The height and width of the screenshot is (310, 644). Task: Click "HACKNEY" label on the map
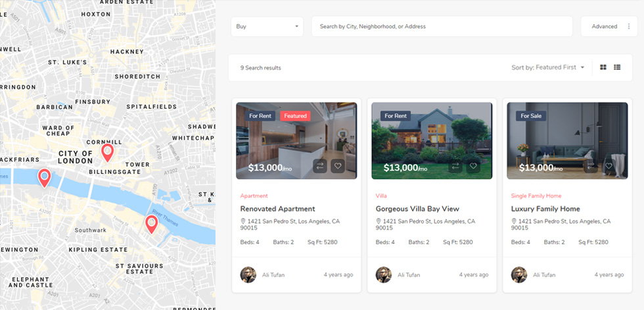click(x=127, y=52)
